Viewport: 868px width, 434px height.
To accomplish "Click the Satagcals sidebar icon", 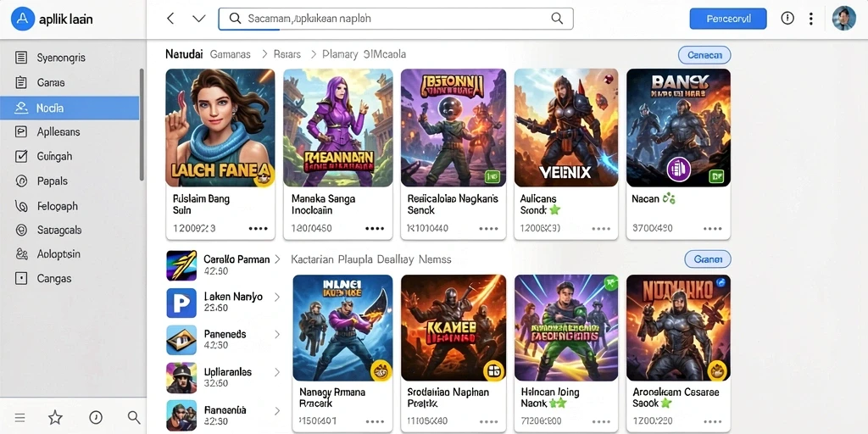I will (x=21, y=231).
